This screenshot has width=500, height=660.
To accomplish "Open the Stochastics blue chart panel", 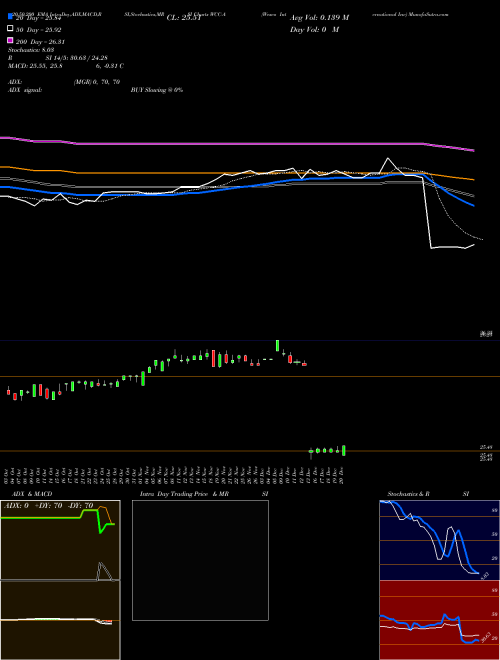I will pyautogui.click(x=439, y=540).
